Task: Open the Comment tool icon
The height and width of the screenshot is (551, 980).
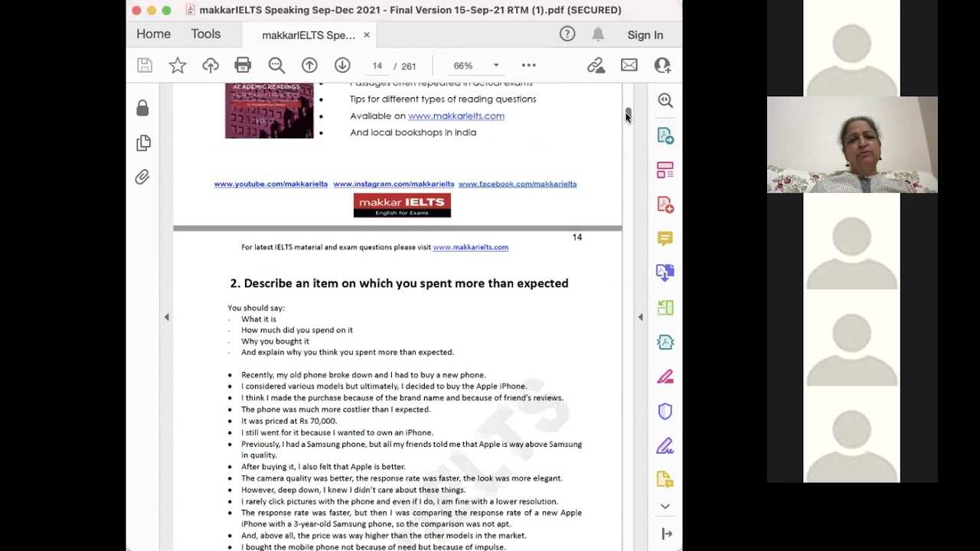Action: tap(665, 239)
